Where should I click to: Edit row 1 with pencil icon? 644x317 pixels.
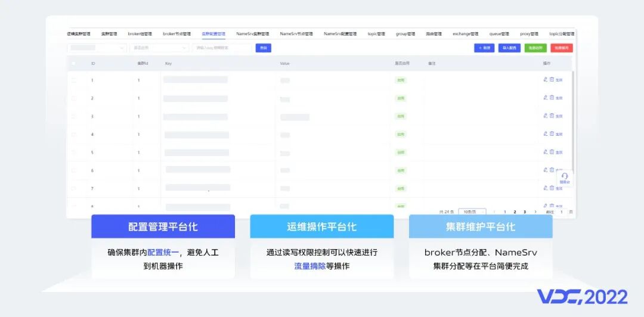pyautogui.click(x=546, y=80)
